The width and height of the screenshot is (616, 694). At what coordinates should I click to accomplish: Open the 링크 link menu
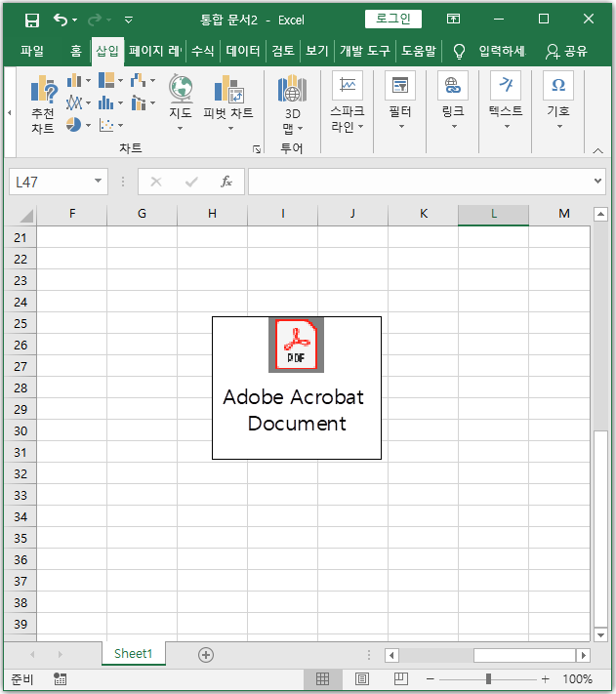point(453,101)
